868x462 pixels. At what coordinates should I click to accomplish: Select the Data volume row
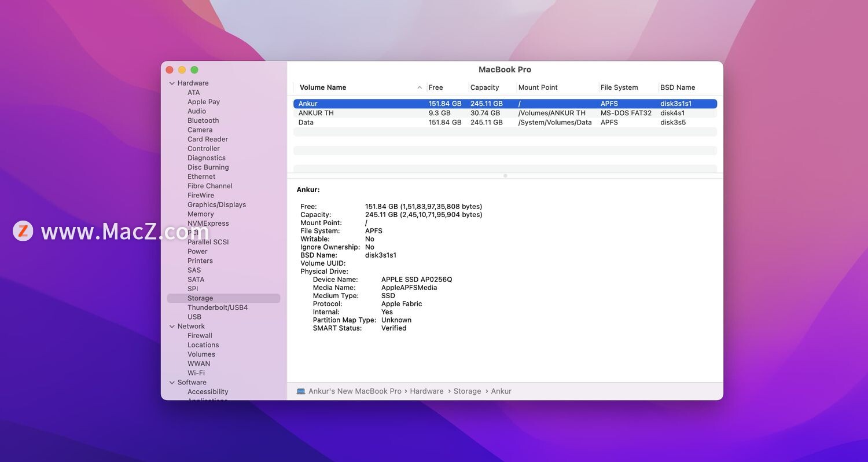[x=505, y=122]
